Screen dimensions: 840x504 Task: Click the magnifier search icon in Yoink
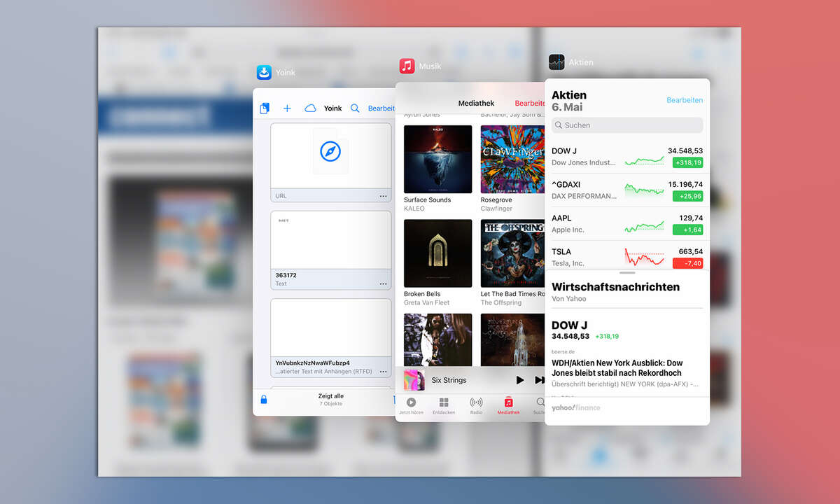coord(355,108)
